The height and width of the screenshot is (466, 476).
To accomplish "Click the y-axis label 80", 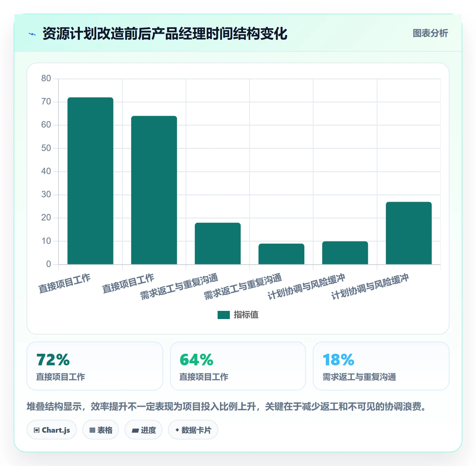I will click(46, 79).
